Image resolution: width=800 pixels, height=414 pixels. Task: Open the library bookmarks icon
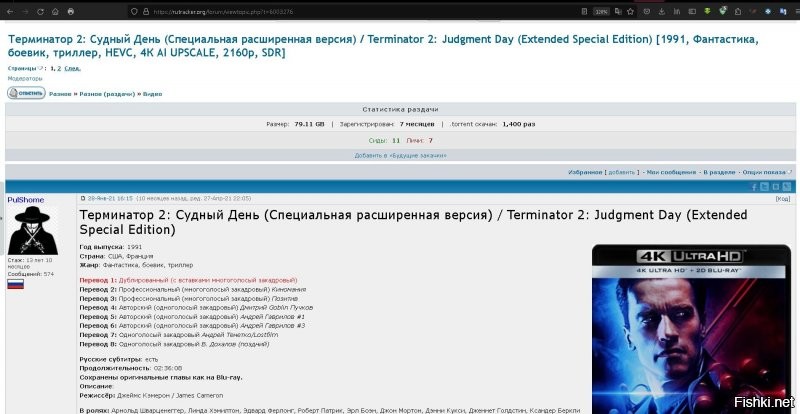[677, 11]
